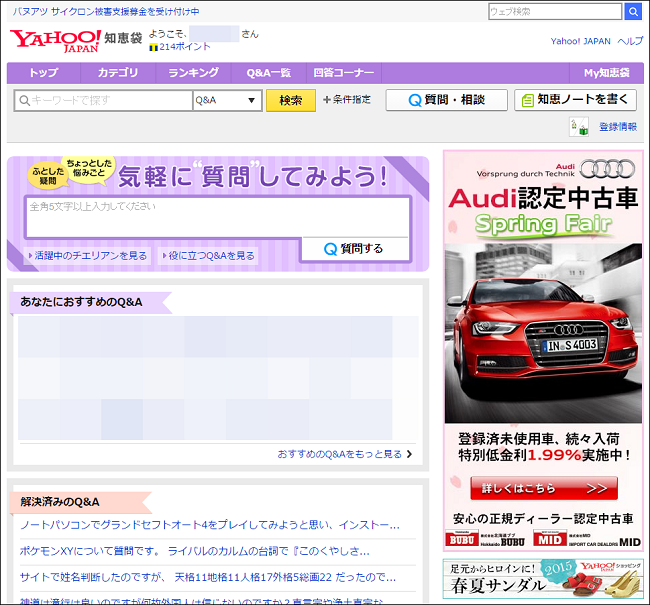Open the バヌアツ サイクロン被害支援募金 link
Image resolution: width=650 pixels, height=605 pixels.
tap(106, 12)
